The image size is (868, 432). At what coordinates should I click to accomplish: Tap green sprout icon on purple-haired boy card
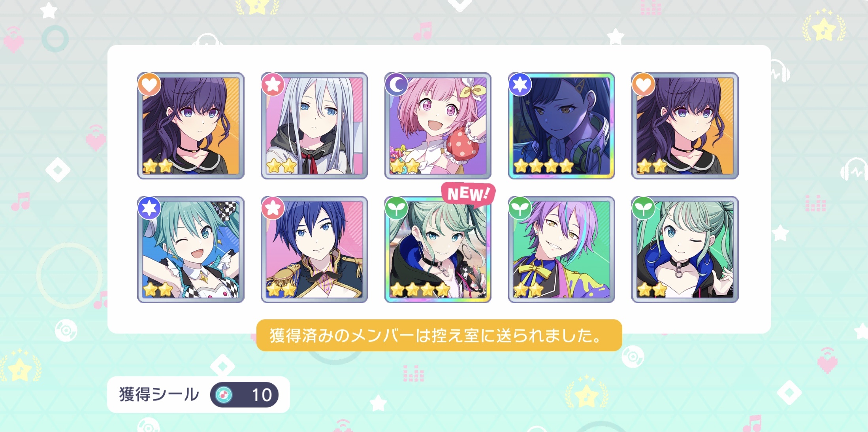pos(520,208)
